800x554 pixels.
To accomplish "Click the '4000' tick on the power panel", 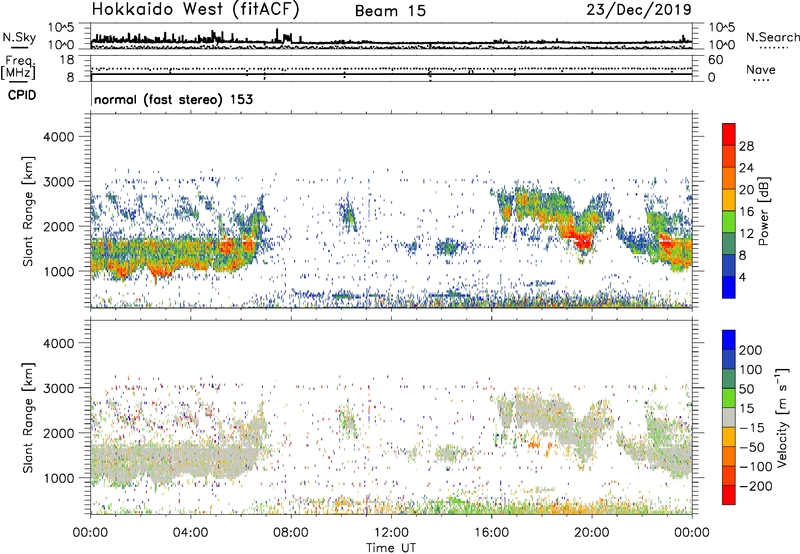I will [58, 137].
